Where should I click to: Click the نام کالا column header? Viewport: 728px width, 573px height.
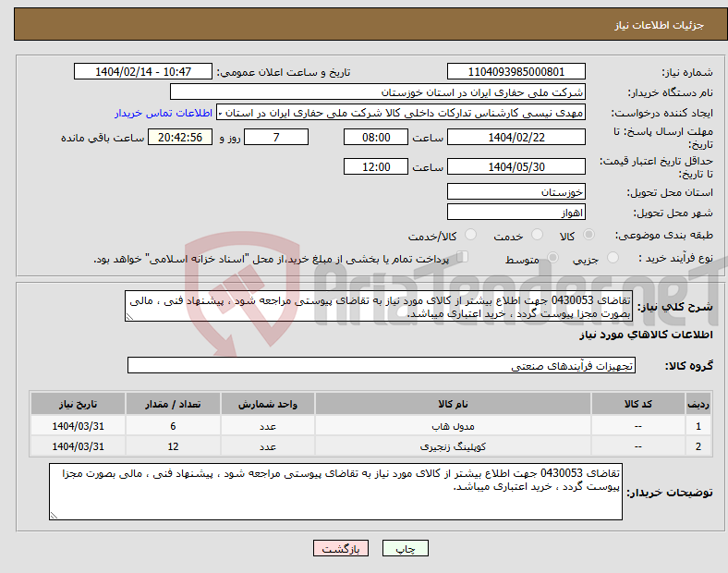pyautogui.click(x=453, y=404)
